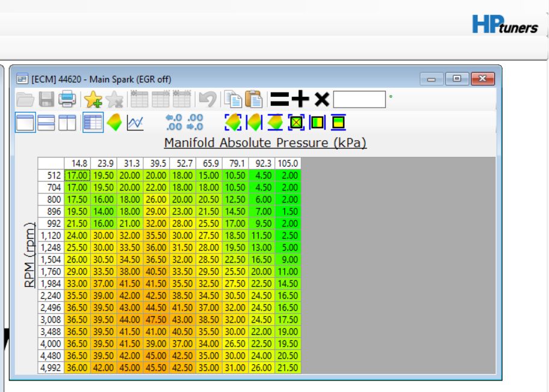Click the multiply (X) toolbar button
This screenshot has width=549, height=392.
pos(321,99)
